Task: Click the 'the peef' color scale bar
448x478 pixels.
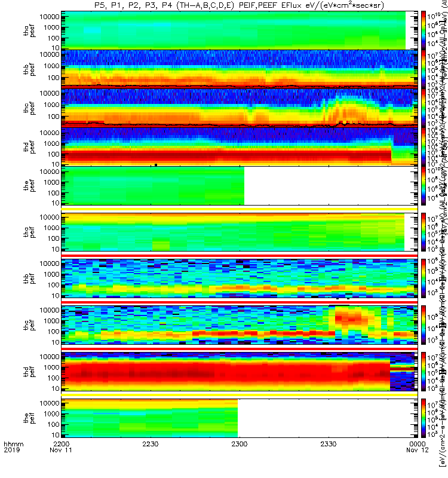Action: click(x=424, y=185)
